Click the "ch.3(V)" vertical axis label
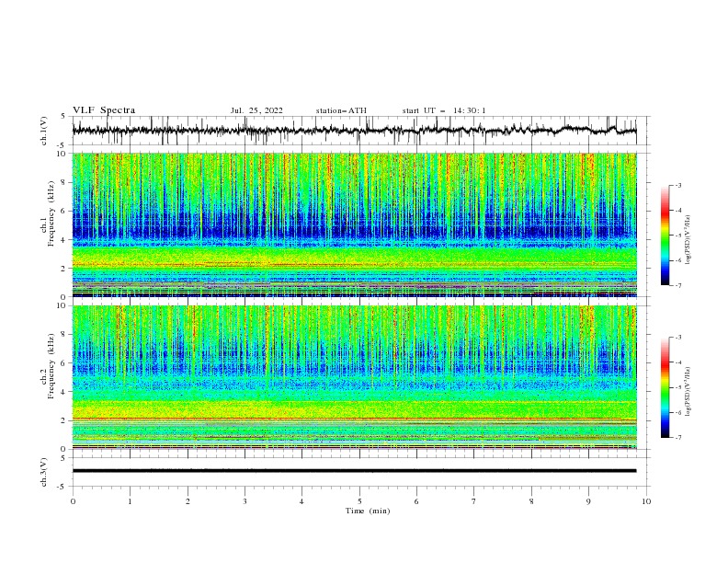Viewport: 728px width, 563px height. [44, 472]
